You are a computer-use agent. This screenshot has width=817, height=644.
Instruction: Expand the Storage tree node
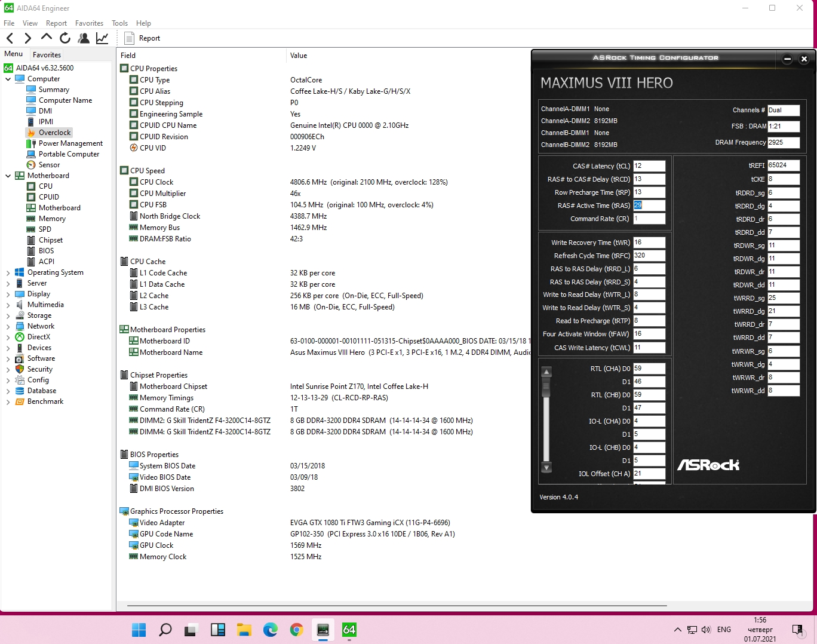pos(8,315)
